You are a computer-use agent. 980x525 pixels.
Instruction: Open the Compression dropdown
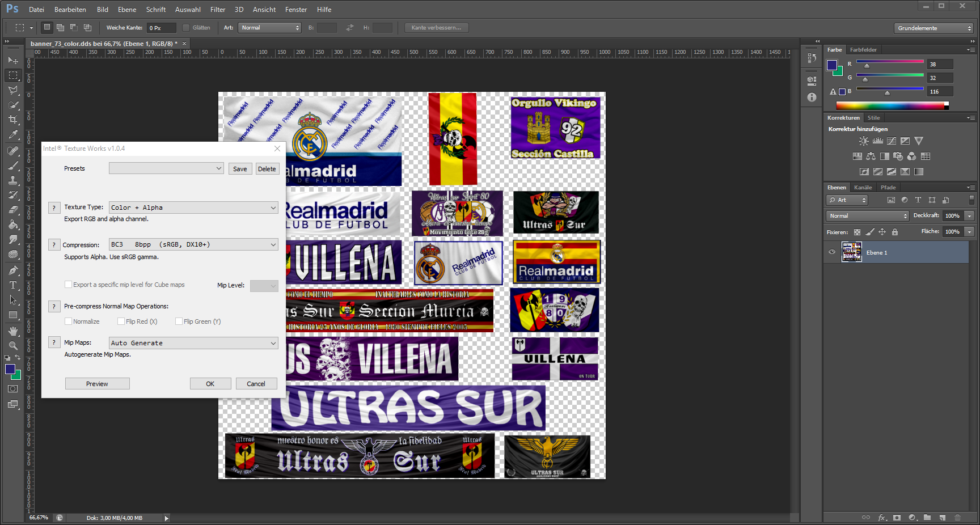(x=193, y=244)
